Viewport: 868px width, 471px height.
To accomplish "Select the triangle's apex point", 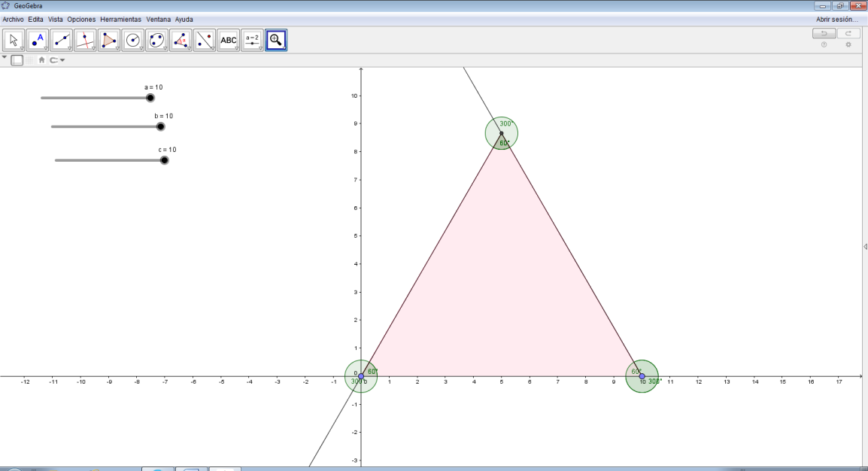I will click(502, 133).
